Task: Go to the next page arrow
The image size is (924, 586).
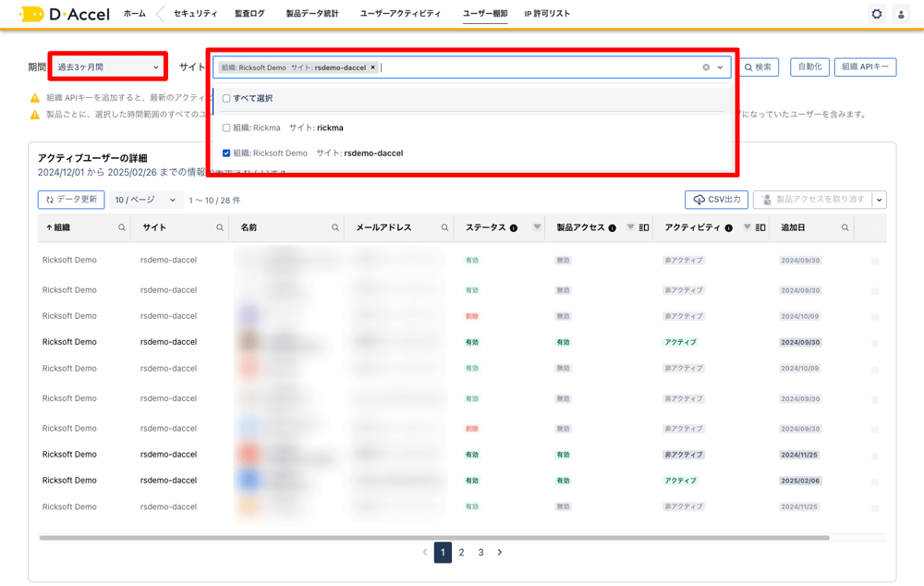Action: [x=500, y=553]
